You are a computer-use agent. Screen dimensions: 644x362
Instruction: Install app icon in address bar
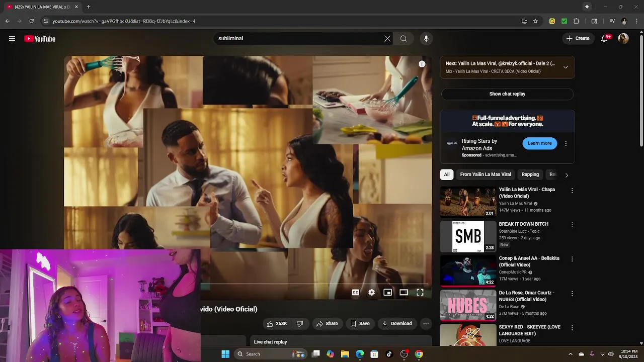click(524, 21)
